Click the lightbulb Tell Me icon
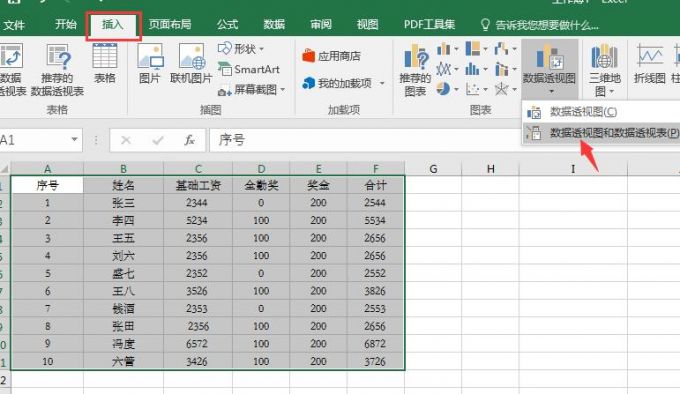This screenshot has height=394, width=680. pyautogui.click(x=485, y=24)
